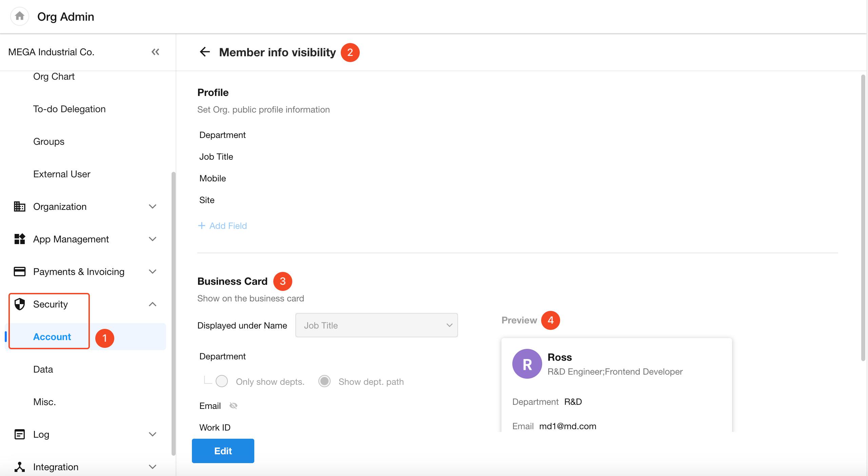
Task: Open the Displayed under Name dropdown
Action: point(376,325)
